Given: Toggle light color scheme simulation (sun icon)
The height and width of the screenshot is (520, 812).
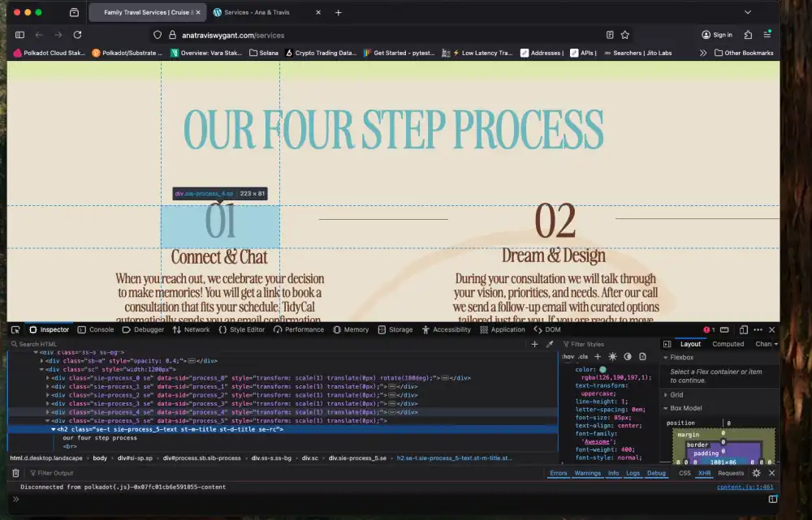Looking at the screenshot, I should (x=612, y=357).
